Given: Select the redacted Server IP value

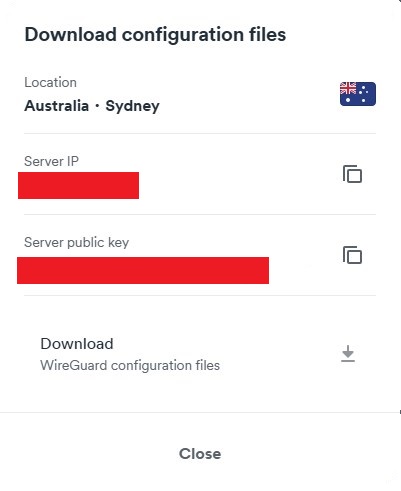Looking at the screenshot, I should (78, 185).
